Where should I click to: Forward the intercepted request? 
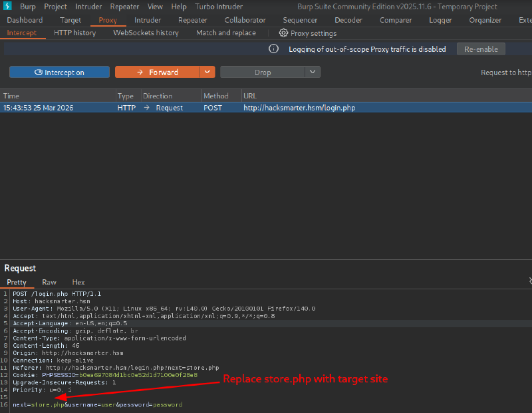158,72
